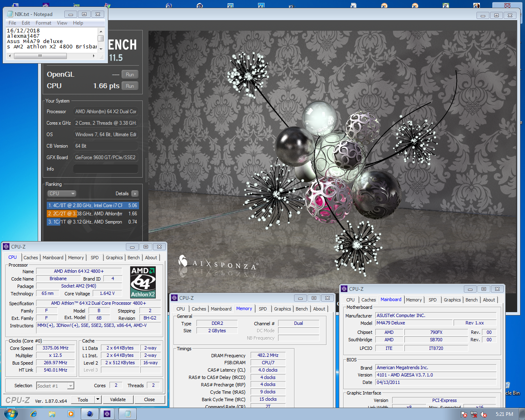Select ranking row 4C/8T Intel Core i7
Screen dimensions: 525x420
pyautogui.click(x=93, y=205)
